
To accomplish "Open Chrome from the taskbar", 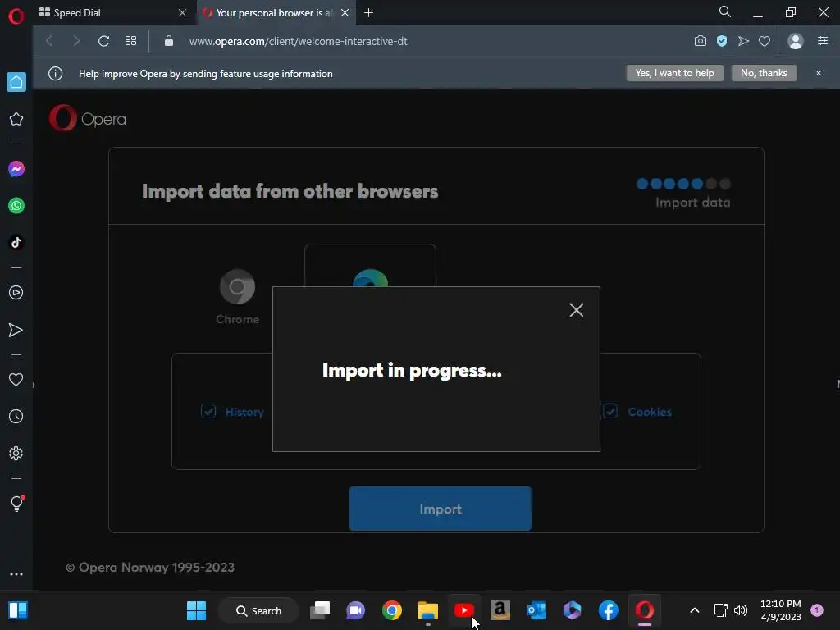I will tap(392, 610).
